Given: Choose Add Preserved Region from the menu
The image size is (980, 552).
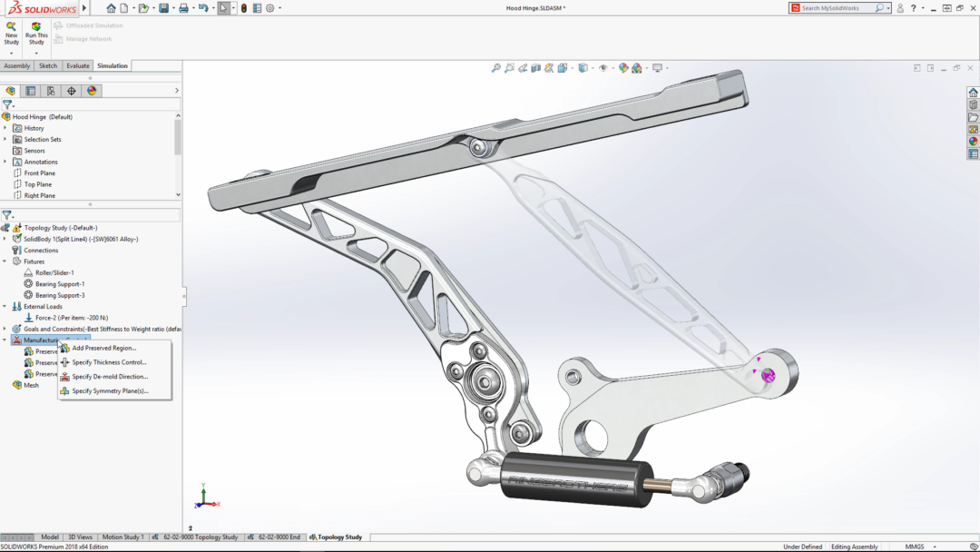Looking at the screenshot, I should click(x=104, y=348).
